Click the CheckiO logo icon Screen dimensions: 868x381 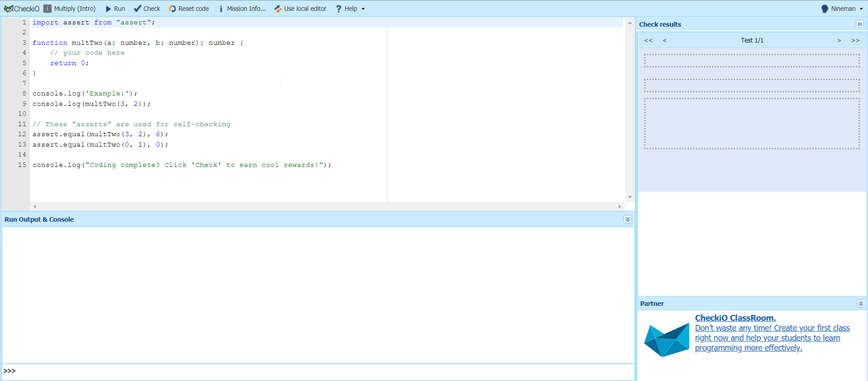tap(21, 9)
